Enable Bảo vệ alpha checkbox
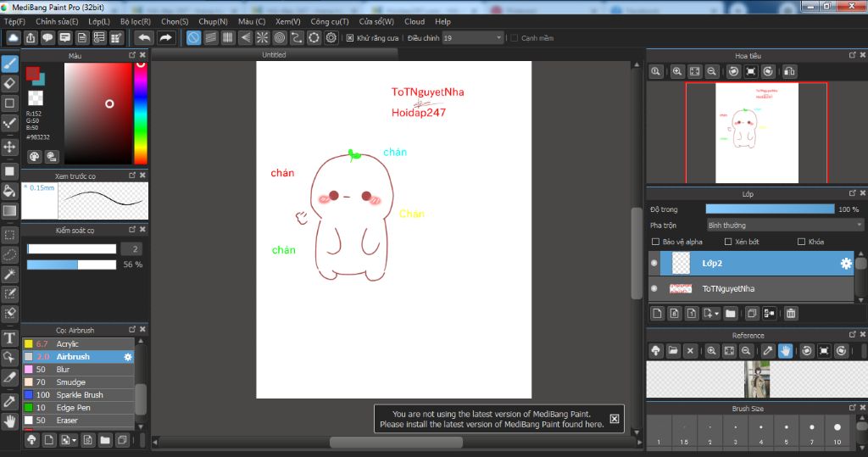The width and height of the screenshot is (868, 457). pyautogui.click(x=655, y=242)
